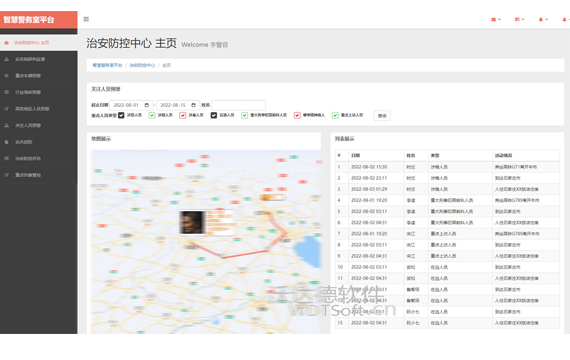Open calendar icon in 2022-08-01 date field

pos(147,105)
